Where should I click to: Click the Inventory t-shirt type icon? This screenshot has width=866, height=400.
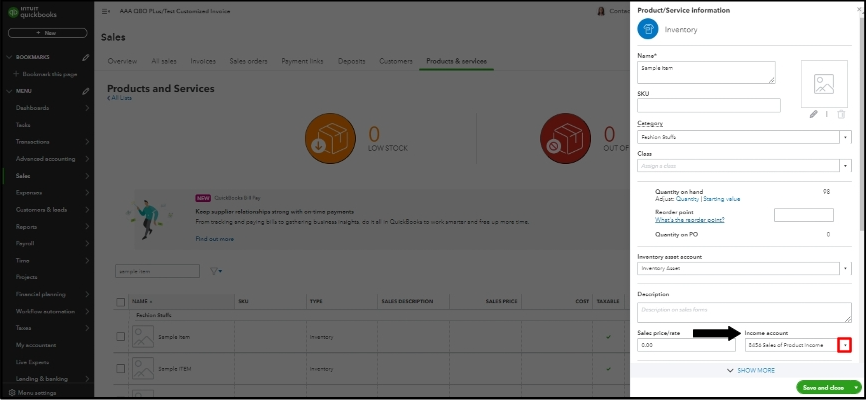(647, 29)
